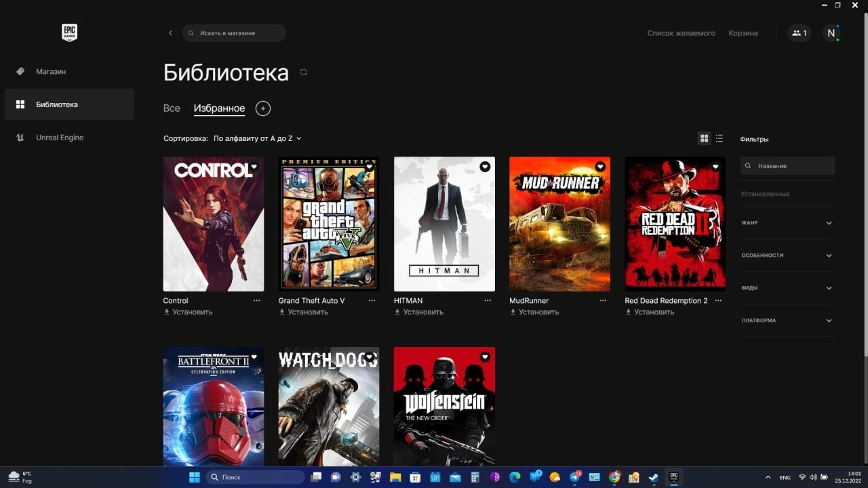The height and width of the screenshot is (488, 868).
Task: Show hidden tray icons chevron
Action: coord(768,477)
